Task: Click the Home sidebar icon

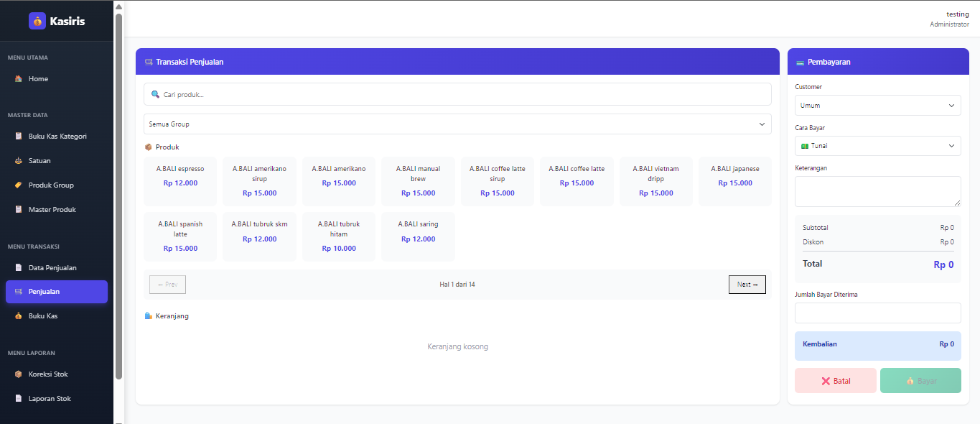Action: pyautogui.click(x=19, y=79)
